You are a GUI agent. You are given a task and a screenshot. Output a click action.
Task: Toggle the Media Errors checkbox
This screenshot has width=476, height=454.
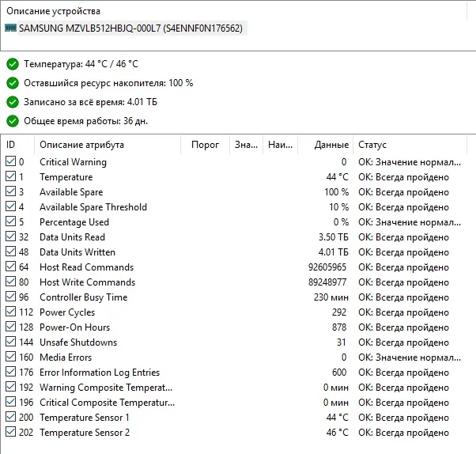click(10, 357)
